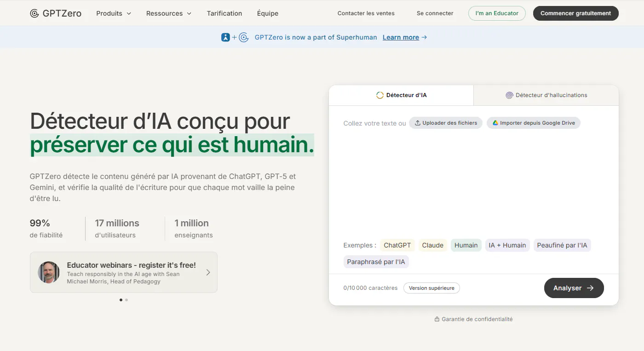The image size is (644, 351).
Task: Start the scan with the Analyser button
Action: [x=574, y=288]
